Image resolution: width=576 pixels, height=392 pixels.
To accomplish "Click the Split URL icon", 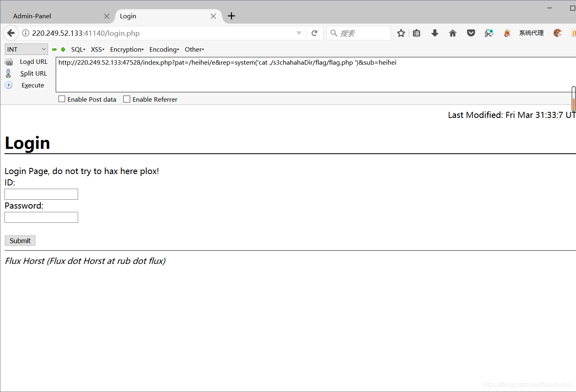I will coord(8,73).
